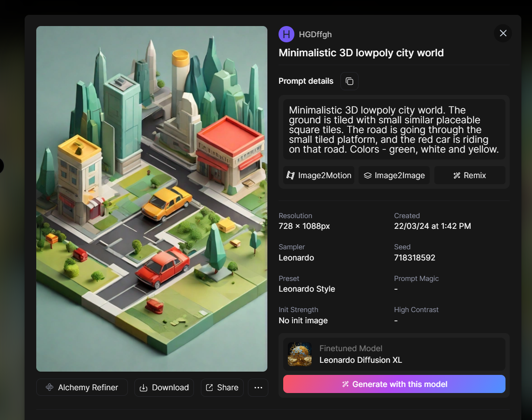
Task: Click inside the prompt text box
Action: tap(394, 129)
